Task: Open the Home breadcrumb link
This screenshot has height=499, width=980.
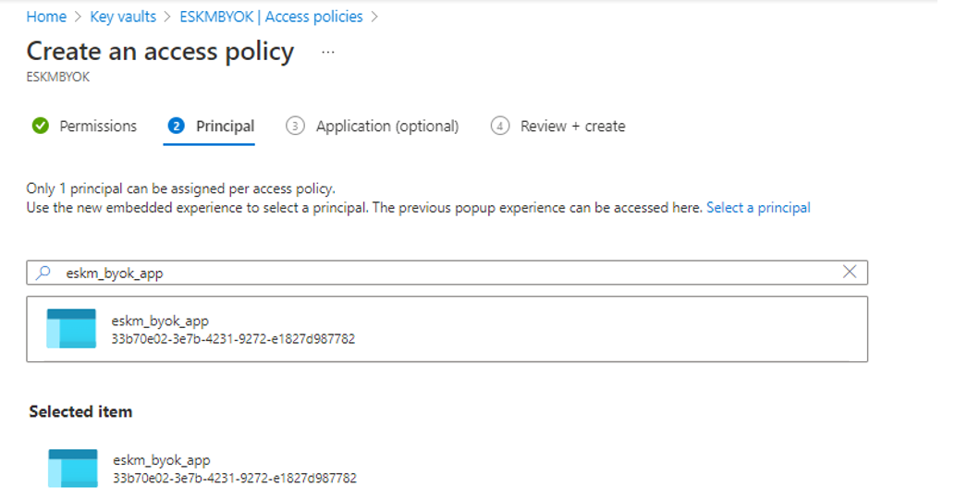Action: click(x=46, y=17)
